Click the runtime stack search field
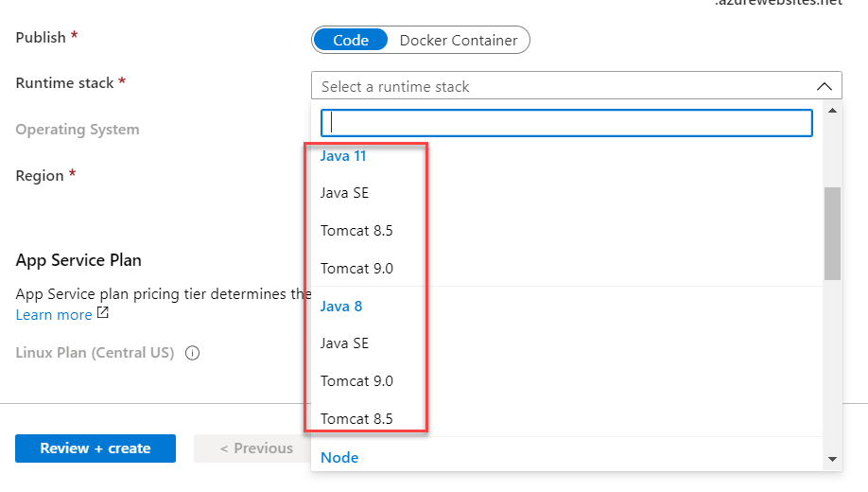868x492 pixels. click(566, 123)
